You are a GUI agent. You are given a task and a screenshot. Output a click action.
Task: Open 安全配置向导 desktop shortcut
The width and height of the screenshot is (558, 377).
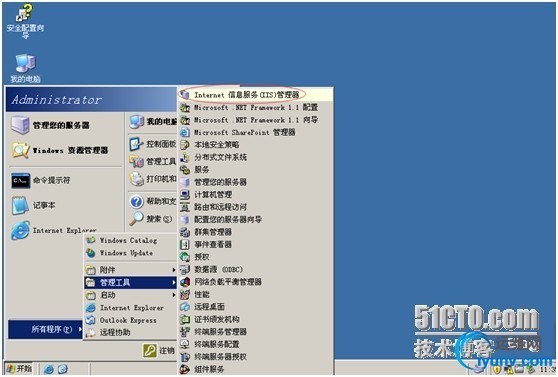click(x=25, y=22)
